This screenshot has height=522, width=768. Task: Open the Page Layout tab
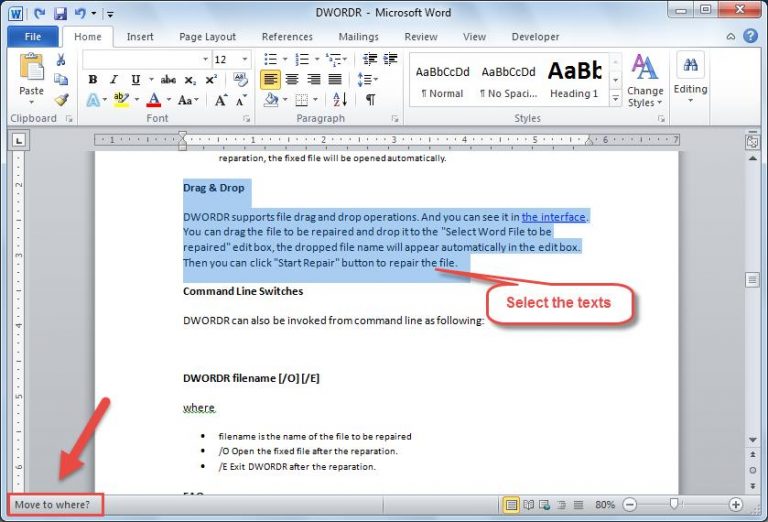tap(208, 37)
